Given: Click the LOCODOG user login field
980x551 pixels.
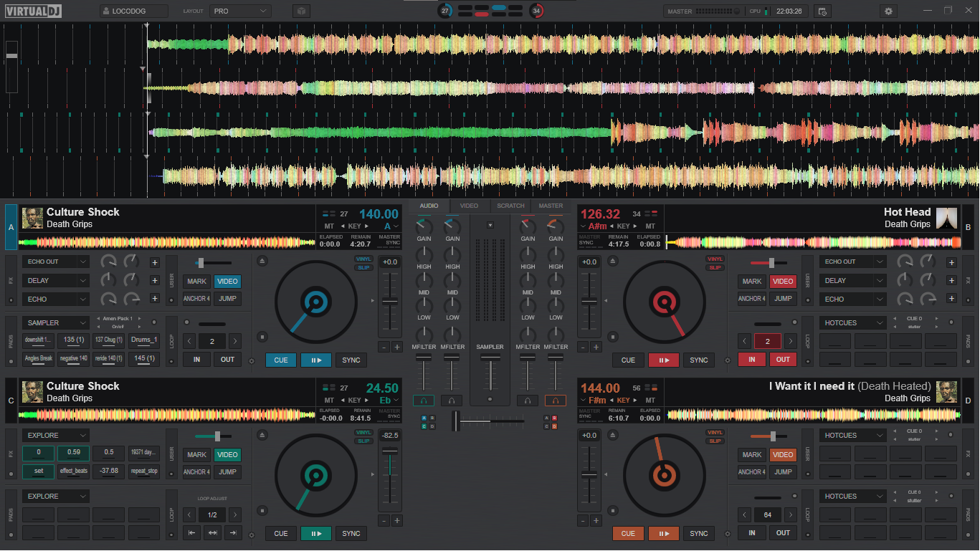Looking at the screenshot, I should click(134, 11).
